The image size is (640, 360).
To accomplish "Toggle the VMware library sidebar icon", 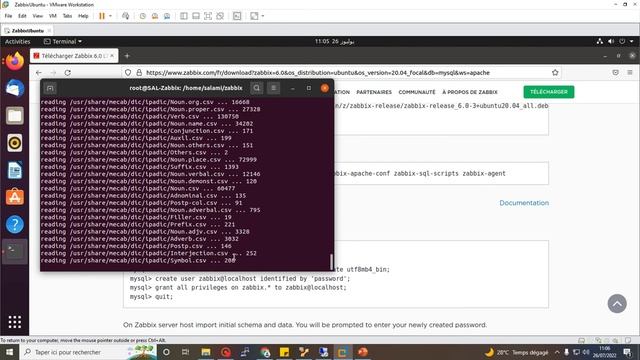I will pyautogui.click(x=184, y=16).
